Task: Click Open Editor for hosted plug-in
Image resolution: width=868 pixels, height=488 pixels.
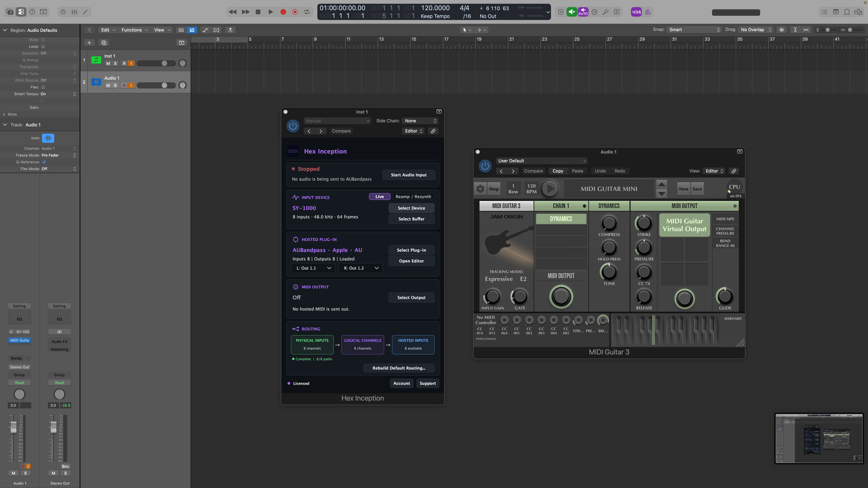Action: click(x=411, y=261)
